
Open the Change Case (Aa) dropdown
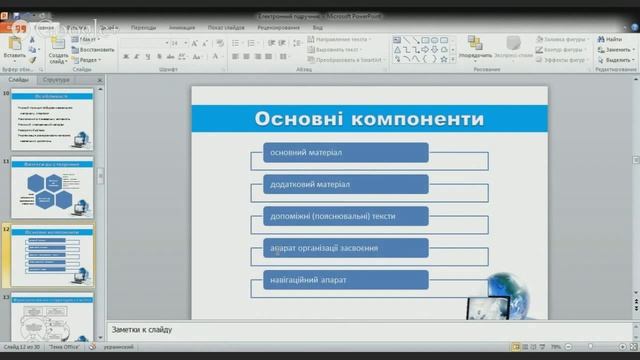coord(198,57)
